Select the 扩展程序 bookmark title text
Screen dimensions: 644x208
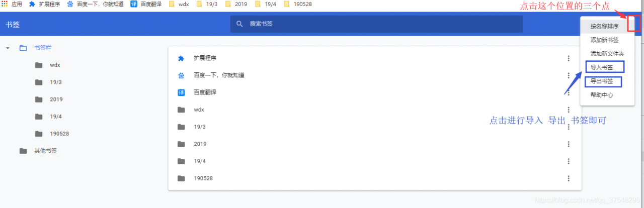click(x=205, y=58)
